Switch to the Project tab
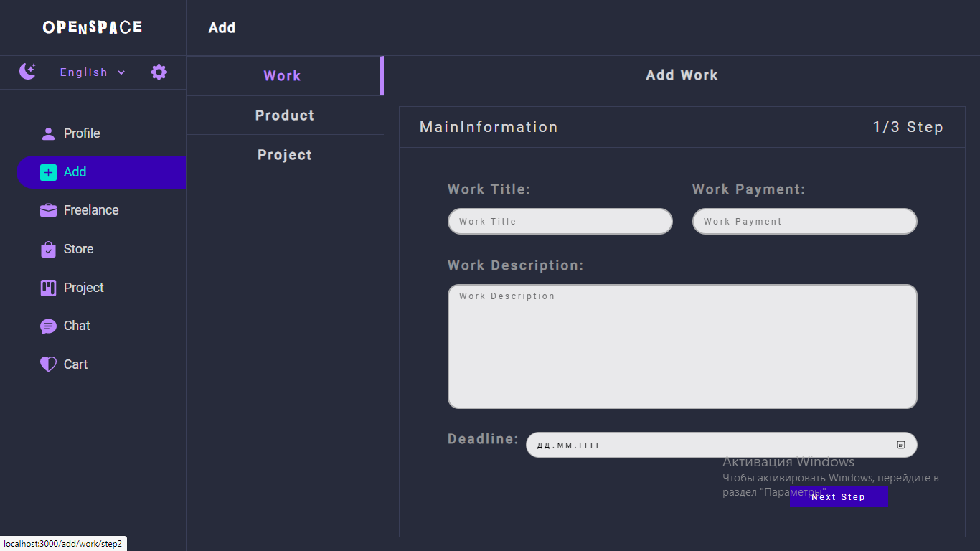 point(285,155)
